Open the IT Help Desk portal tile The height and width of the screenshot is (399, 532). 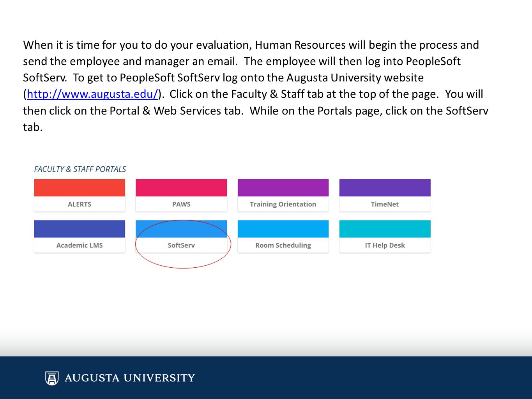[385, 237]
